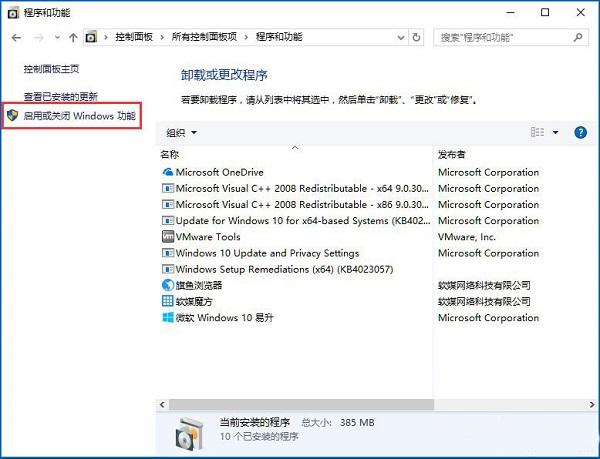
Task: Select the VMware Tools icon
Action: (168, 236)
